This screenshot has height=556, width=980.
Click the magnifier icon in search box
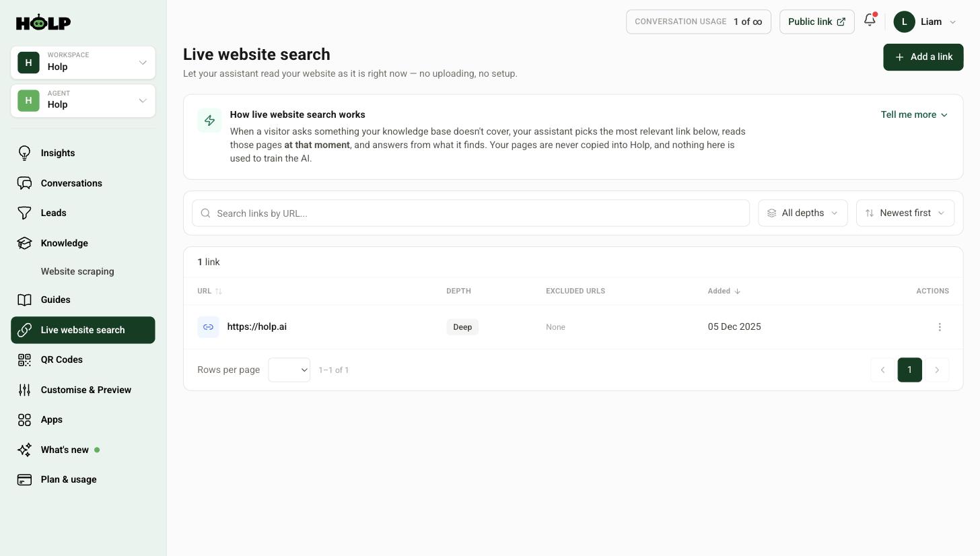pos(206,213)
